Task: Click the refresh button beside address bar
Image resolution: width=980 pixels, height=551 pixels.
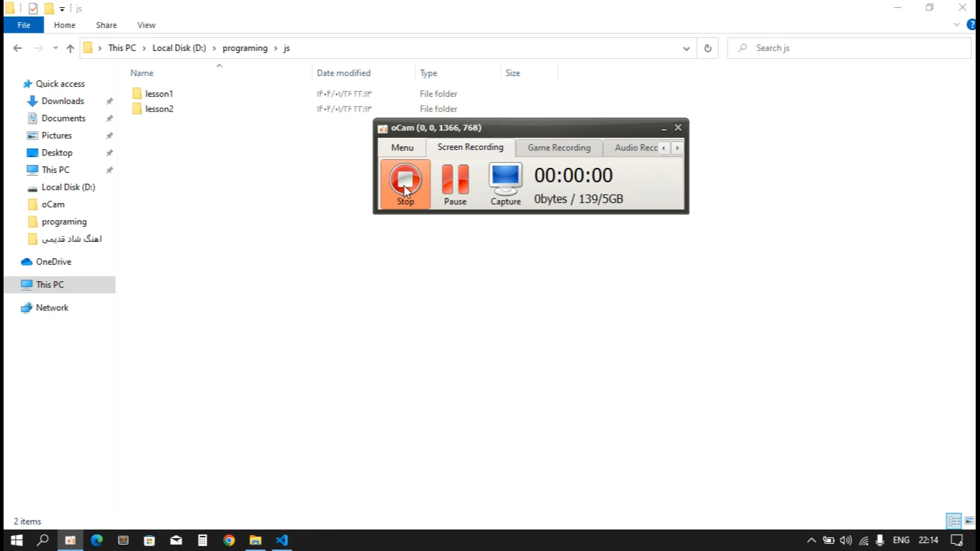Action: click(707, 48)
